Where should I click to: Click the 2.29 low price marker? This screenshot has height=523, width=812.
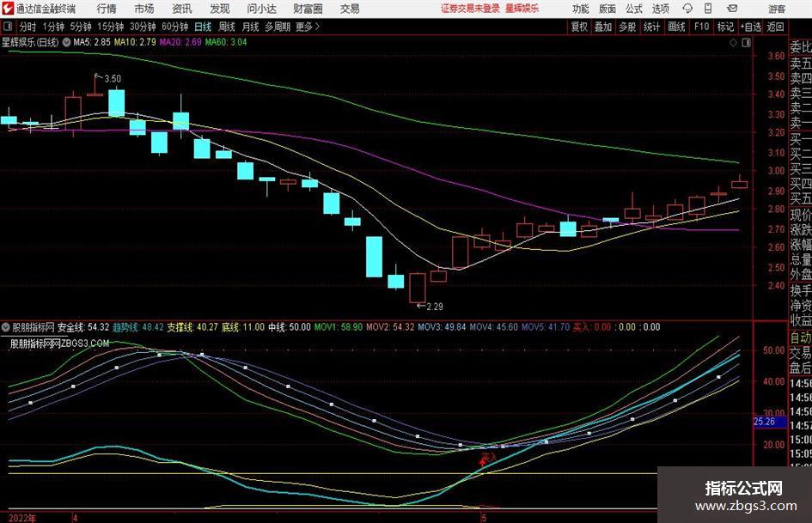[435, 307]
